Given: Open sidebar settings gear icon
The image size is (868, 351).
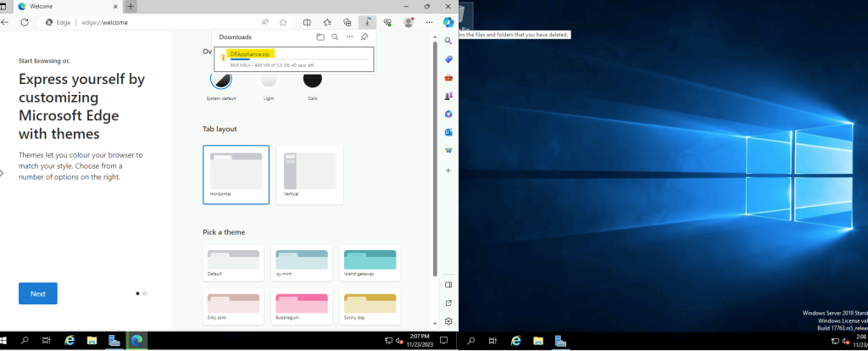Looking at the screenshot, I should (x=448, y=321).
